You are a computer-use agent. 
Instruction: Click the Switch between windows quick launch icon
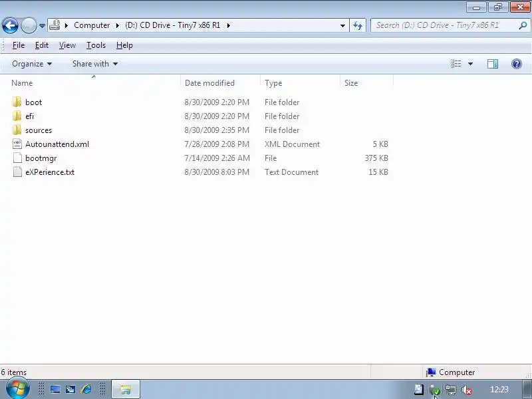pyautogui.click(x=70, y=390)
